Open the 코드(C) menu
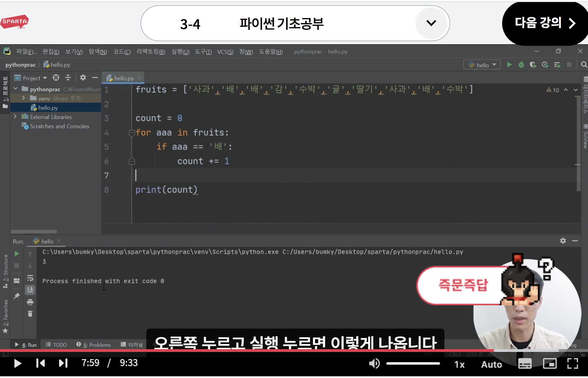The image size is (588, 378). (x=122, y=52)
